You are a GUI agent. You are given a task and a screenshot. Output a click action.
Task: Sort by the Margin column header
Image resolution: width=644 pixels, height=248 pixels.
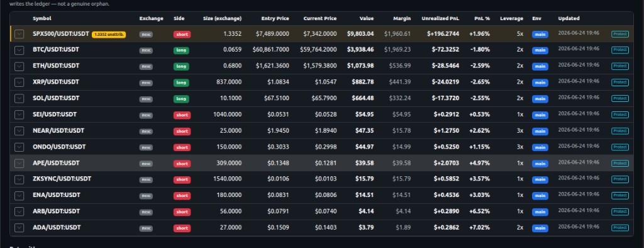(x=402, y=18)
